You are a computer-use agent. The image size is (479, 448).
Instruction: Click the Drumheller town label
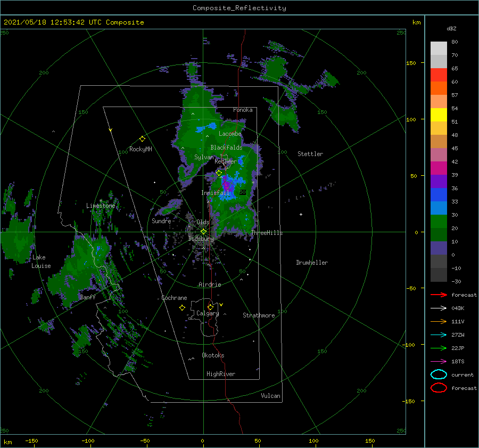click(312, 263)
